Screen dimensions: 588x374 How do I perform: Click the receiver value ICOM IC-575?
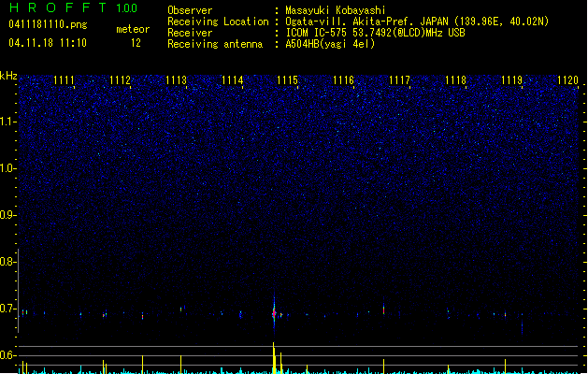tap(317, 33)
